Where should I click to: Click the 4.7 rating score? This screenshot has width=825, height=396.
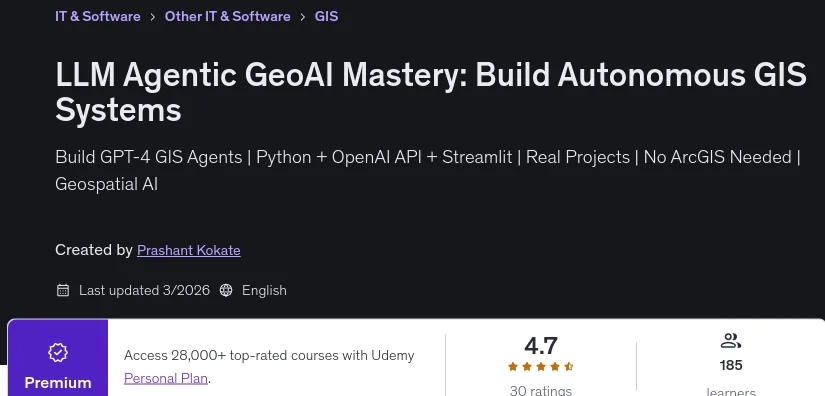(540, 346)
